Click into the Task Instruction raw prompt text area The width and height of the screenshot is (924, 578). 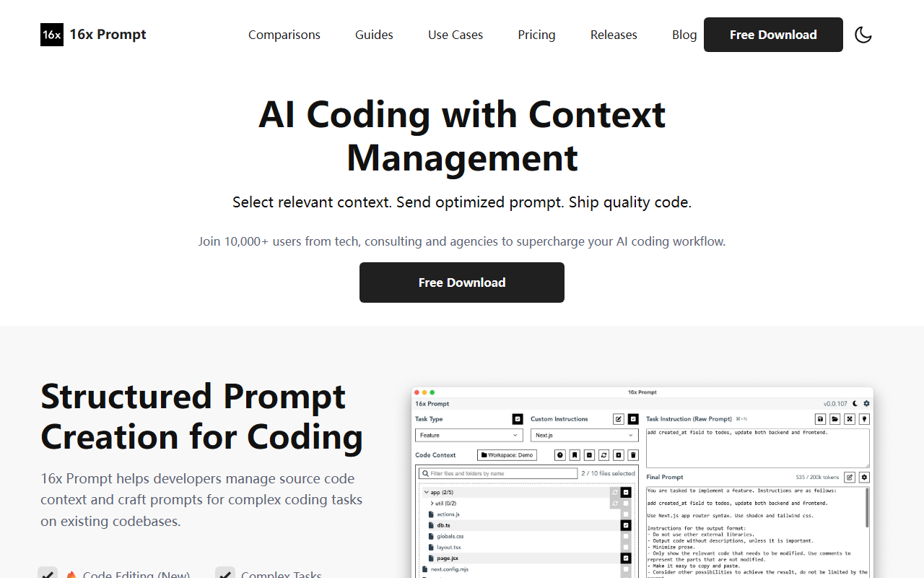coord(758,448)
